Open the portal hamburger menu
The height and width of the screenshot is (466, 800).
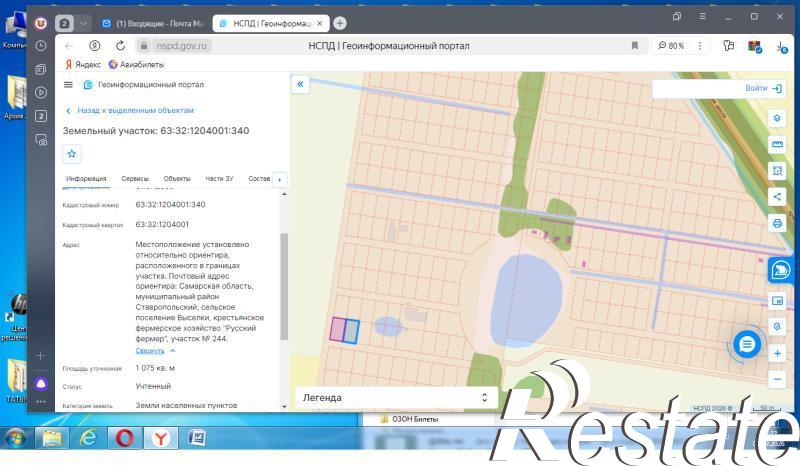[x=68, y=85]
